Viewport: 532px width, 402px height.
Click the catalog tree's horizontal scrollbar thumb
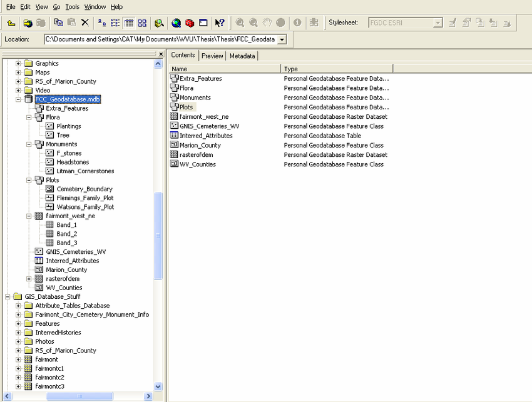tap(80, 396)
